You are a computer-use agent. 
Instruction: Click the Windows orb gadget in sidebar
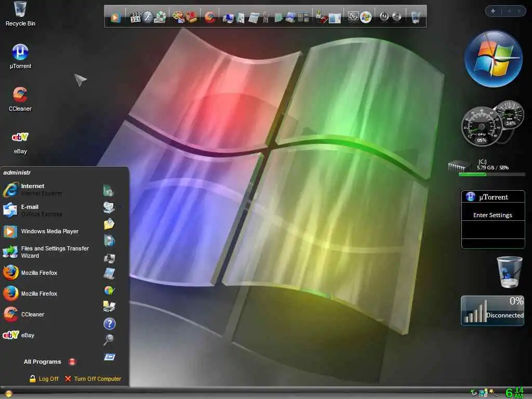[x=494, y=59]
